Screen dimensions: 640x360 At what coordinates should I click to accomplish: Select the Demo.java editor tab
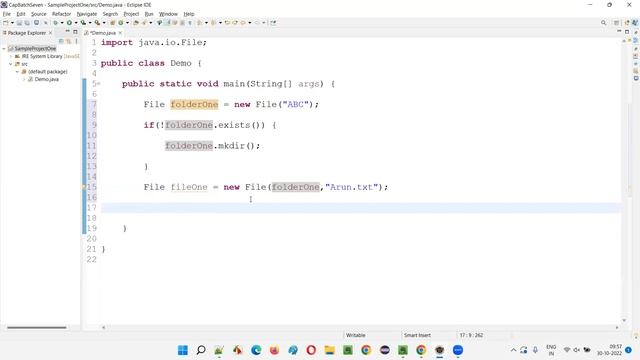102,33
